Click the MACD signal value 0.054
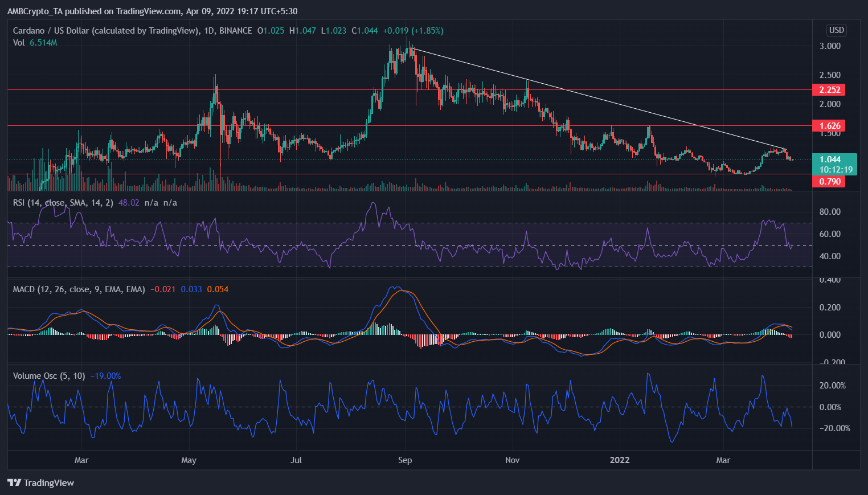This screenshot has height=495, width=868. [x=218, y=289]
